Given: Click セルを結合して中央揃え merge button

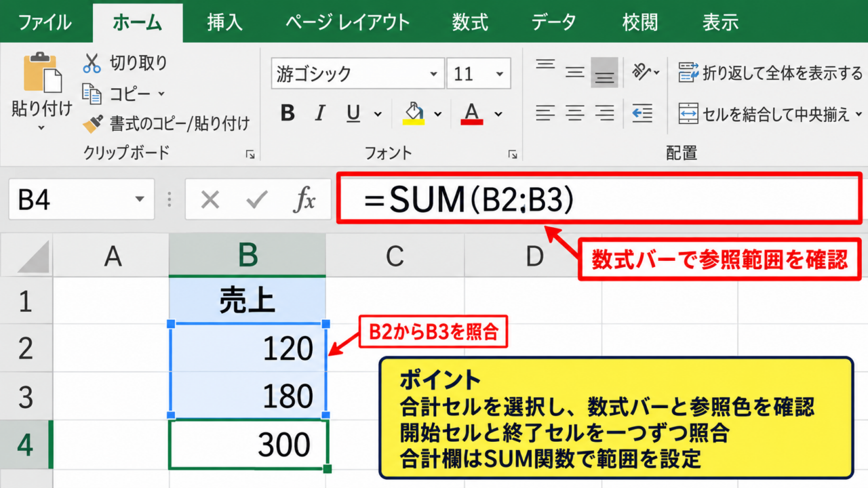Looking at the screenshot, I should [765, 113].
